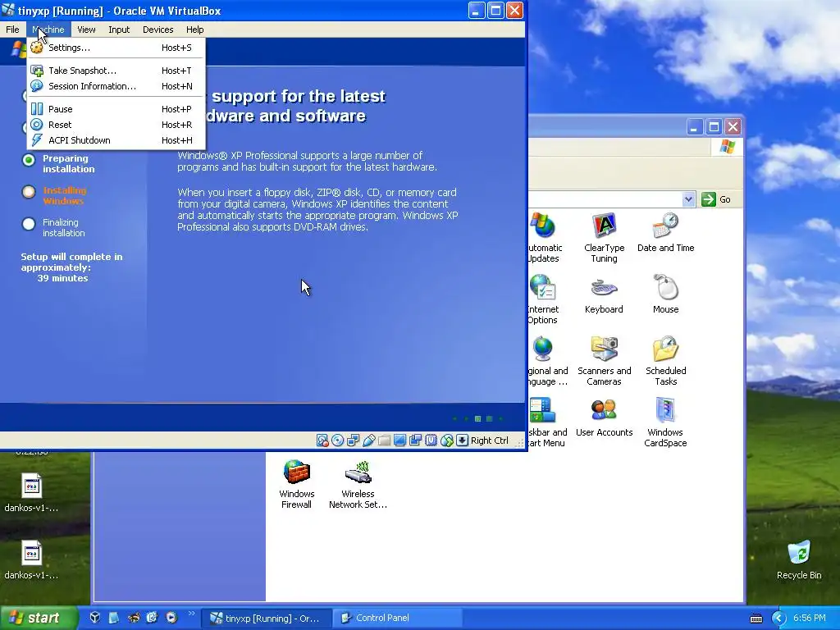840x630 pixels.
Task: Expand hidden quick launch items chevron
Action: coord(191,614)
